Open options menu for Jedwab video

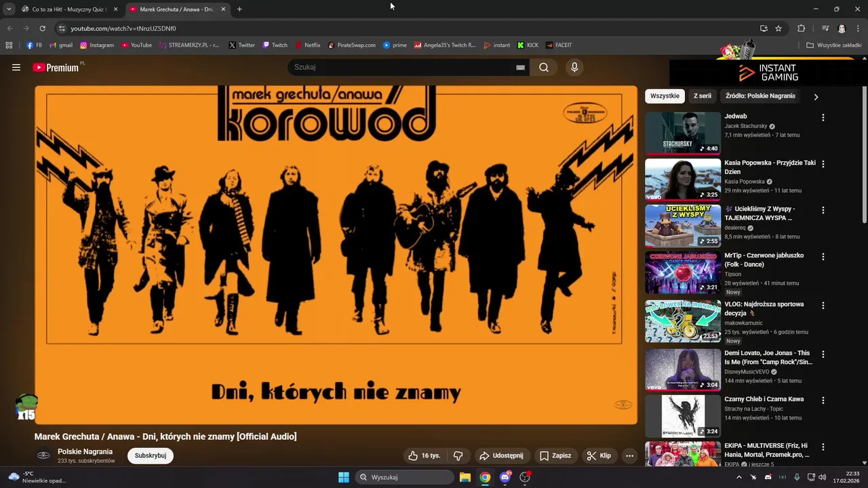pyautogui.click(x=823, y=117)
